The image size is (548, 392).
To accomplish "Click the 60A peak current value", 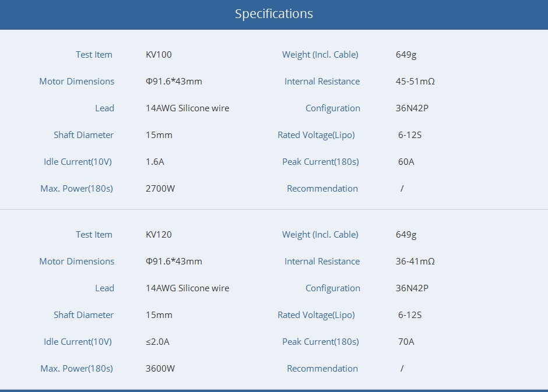I will 406,162.
